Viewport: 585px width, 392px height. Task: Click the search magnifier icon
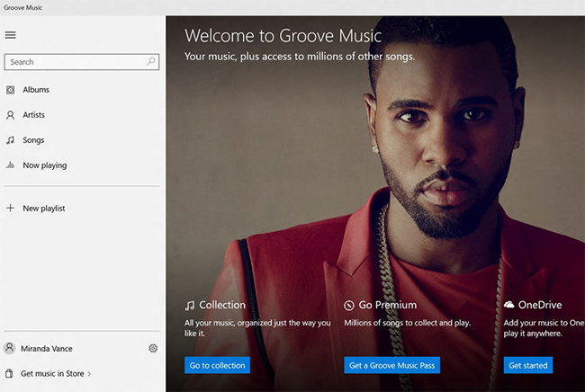pos(151,62)
